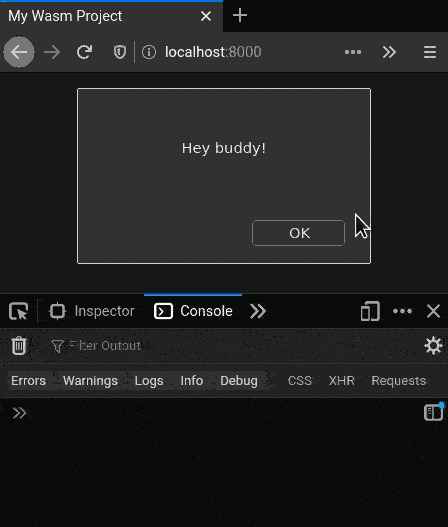
Task: Open the tracking protection shield icon
Action: (x=120, y=52)
